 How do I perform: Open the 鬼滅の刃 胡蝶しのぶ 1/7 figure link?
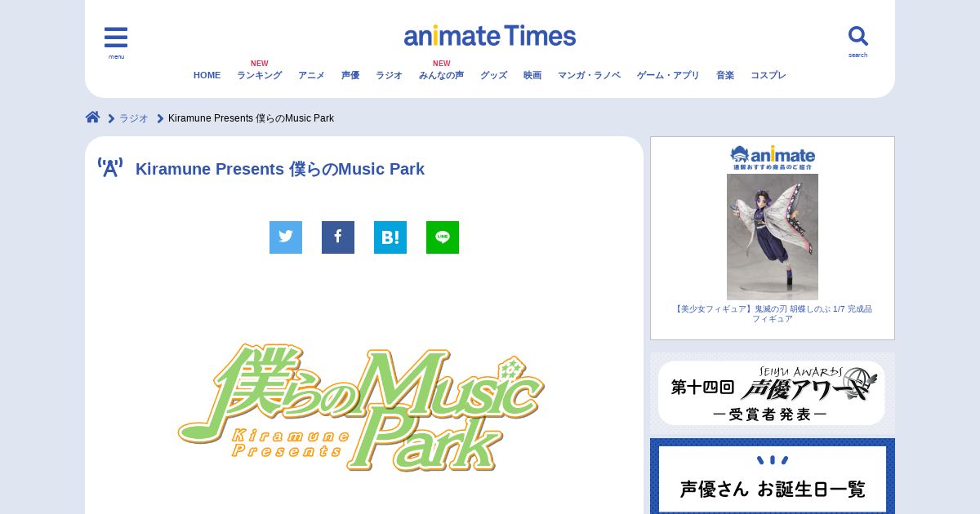(x=773, y=313)
